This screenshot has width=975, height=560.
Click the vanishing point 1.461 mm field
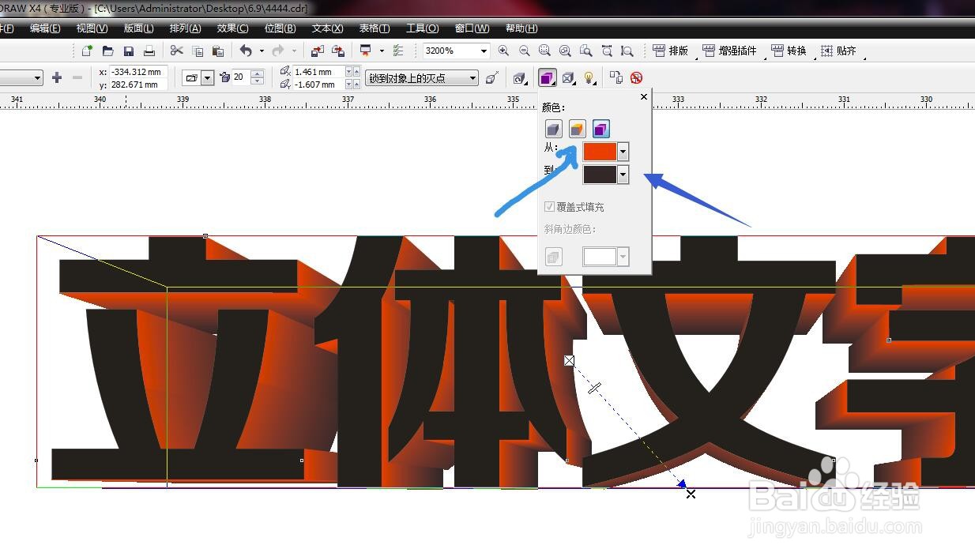(x=318, y=71)
